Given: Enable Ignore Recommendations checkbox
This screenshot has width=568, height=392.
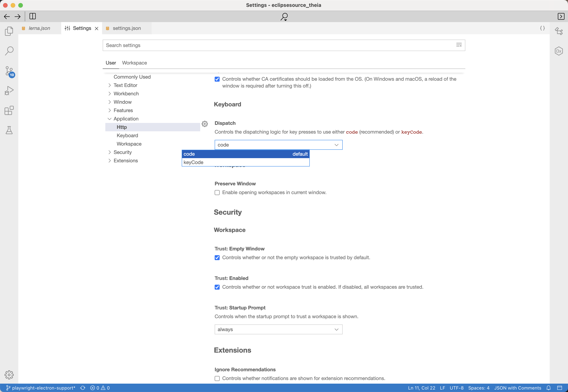Looking at the screenshot, I should pos(217,378).
